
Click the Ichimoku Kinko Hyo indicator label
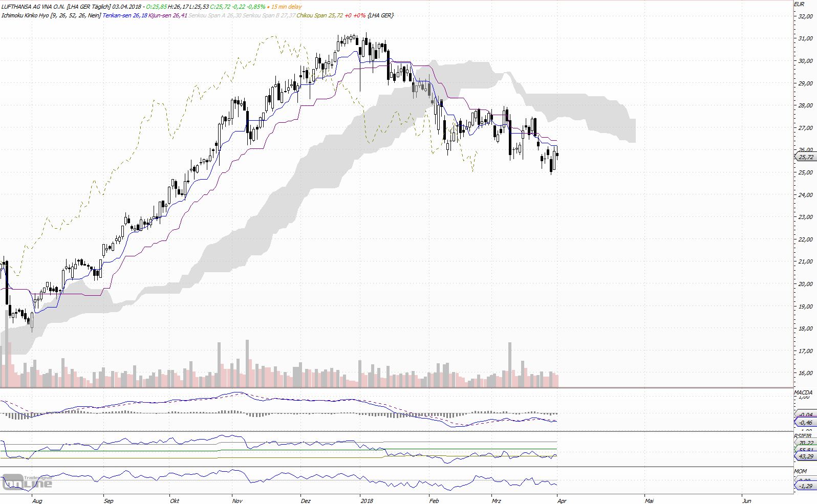point(25,15)
